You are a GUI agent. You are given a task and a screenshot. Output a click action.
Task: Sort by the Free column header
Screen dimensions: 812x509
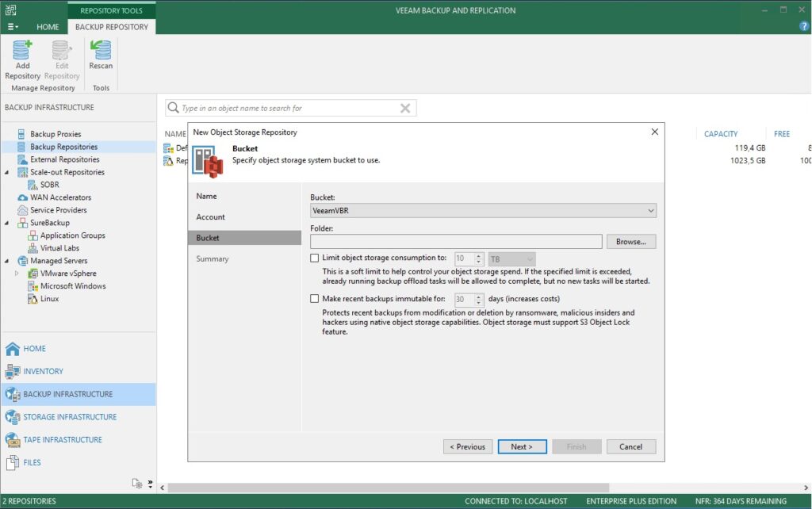781,134
